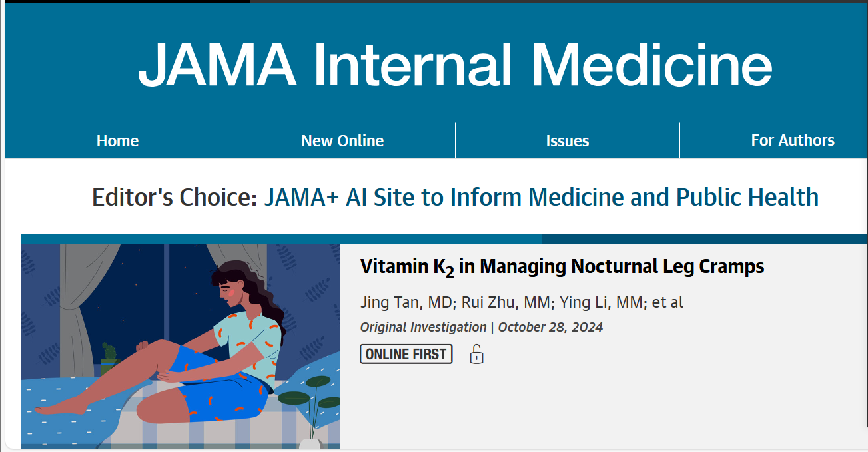
Task: Click the ONLINE FIRST badge
Action: (406, 354)
